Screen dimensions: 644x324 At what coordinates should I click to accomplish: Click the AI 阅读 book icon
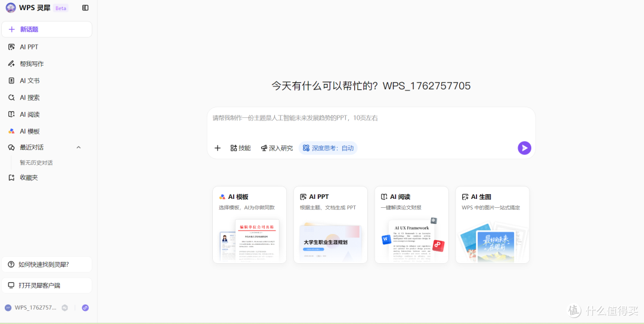[11, 114]
